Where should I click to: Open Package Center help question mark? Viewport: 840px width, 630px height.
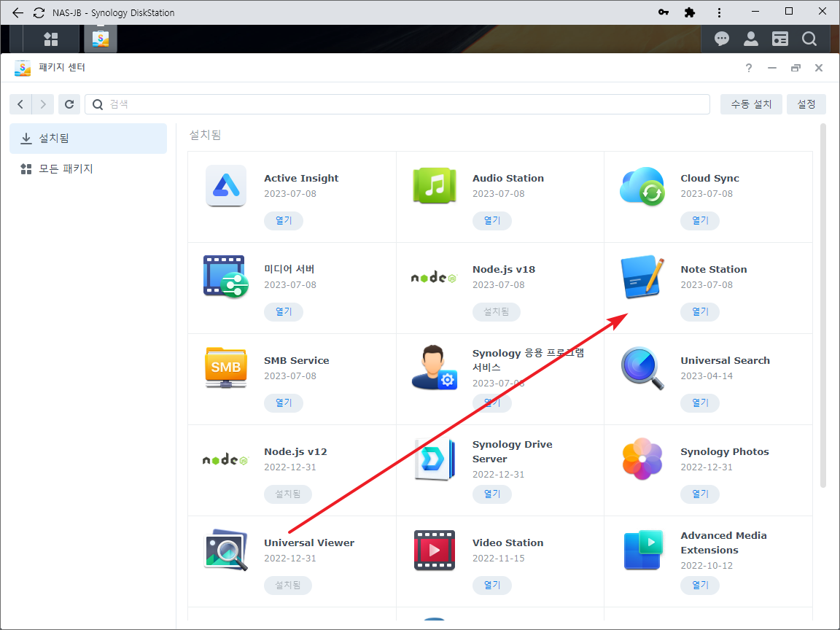click(749, 68)
